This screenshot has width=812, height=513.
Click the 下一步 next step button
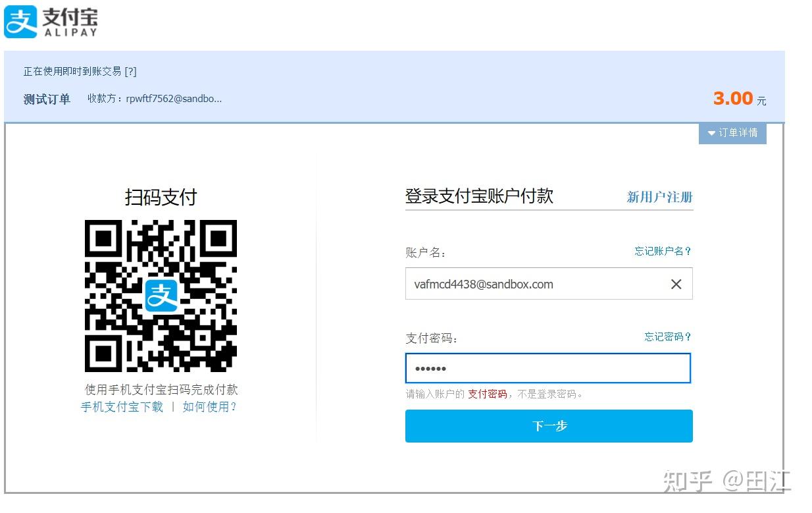(549, 426)
